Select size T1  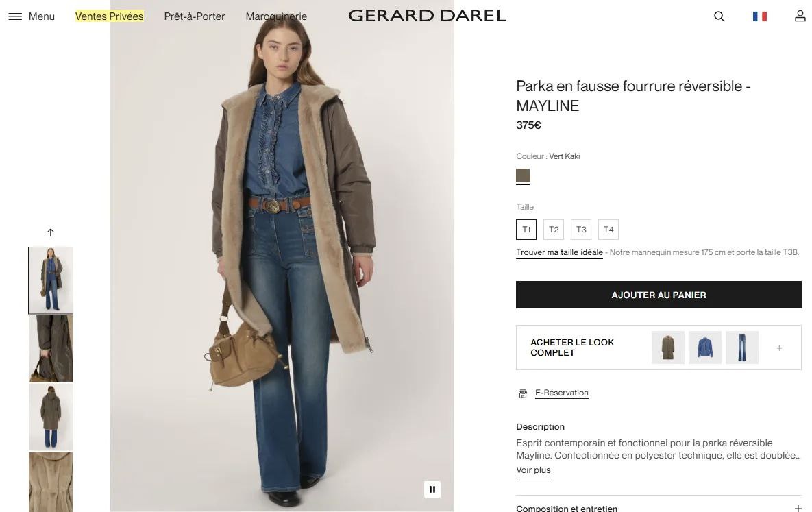click(x=526, y=230)
